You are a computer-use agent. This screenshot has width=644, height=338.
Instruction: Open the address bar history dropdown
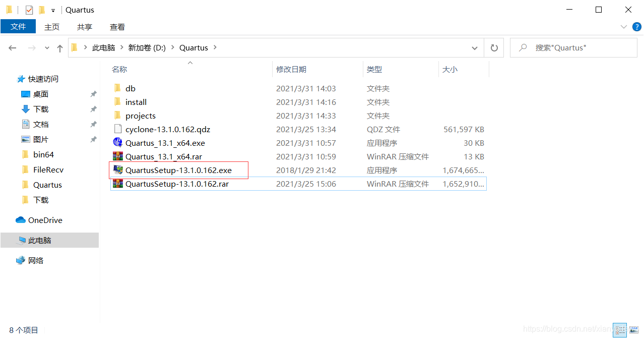click(475, 48)
